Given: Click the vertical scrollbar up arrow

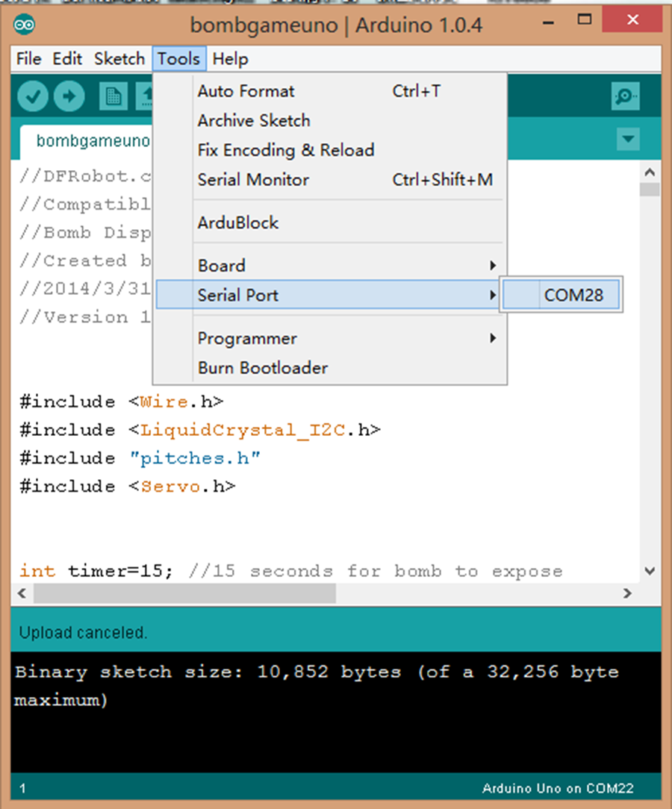Looking at the screenshot, I should click(650, 172).
